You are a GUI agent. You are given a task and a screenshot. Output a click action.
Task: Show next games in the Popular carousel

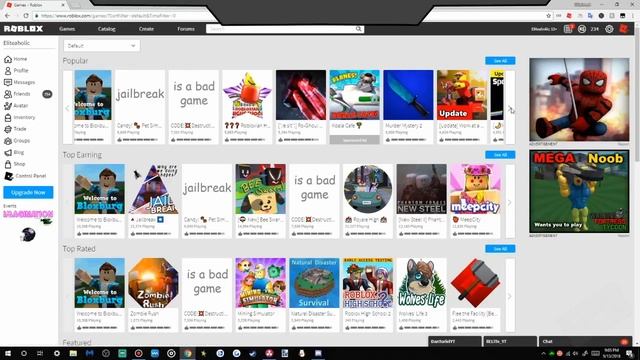coord(511,109)
